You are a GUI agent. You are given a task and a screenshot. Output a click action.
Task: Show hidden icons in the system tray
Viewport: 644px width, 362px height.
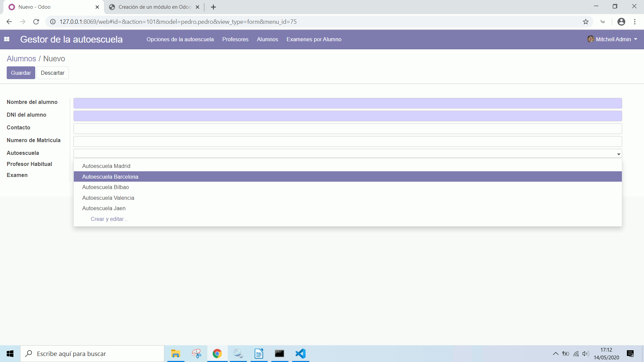(x=555, y=354)
